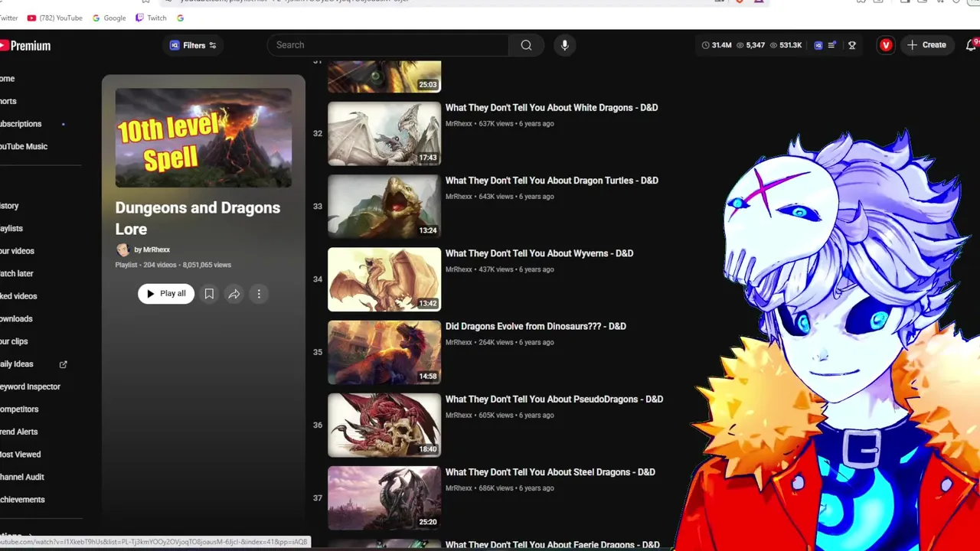Open Watch later in the sidebar
Image resolution: width=980 pixels, height=551 pixels.
pyautogui.click(x=18, y=273)
